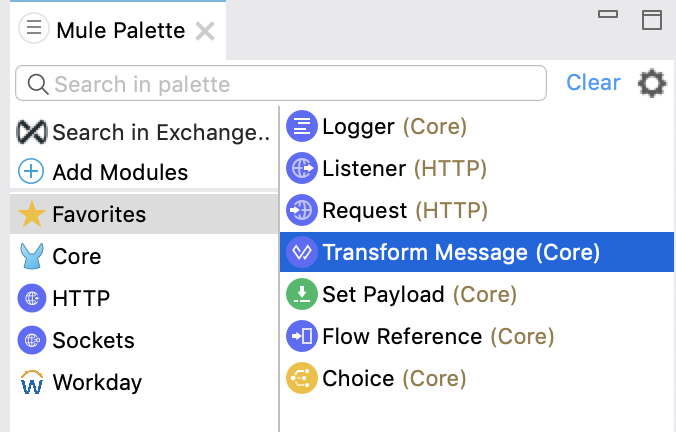Viewport: 676px width, 432px height.
Task: Switch to the Mule Palette tab
Action: [120, 30]
